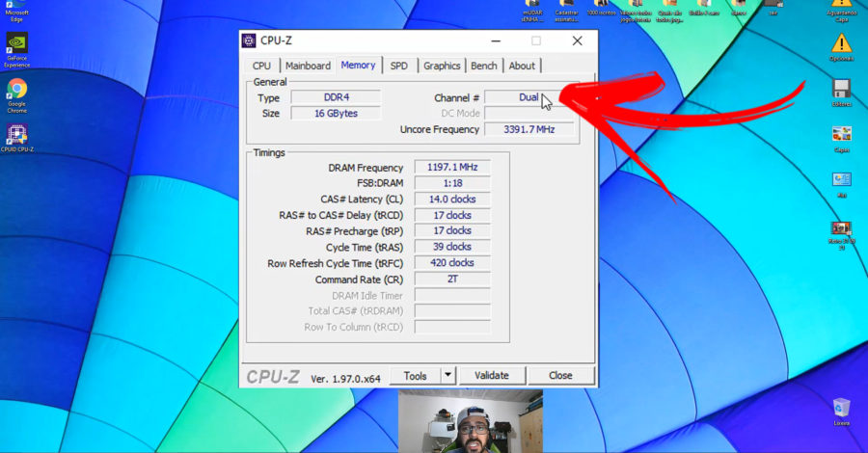This screenshot has height=453, width=868.
Task: Click the 39 clocks tRAS value
Action: coord(452,247)
